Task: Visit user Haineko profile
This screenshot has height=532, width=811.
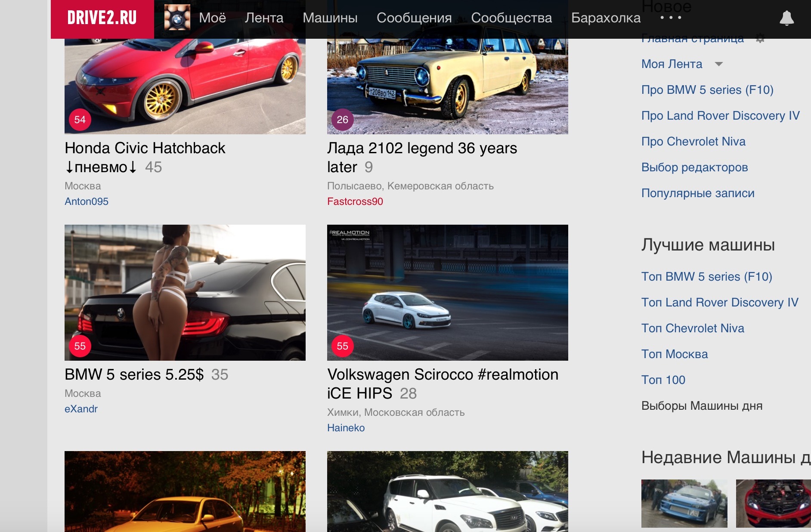Action: coord(346,428)
